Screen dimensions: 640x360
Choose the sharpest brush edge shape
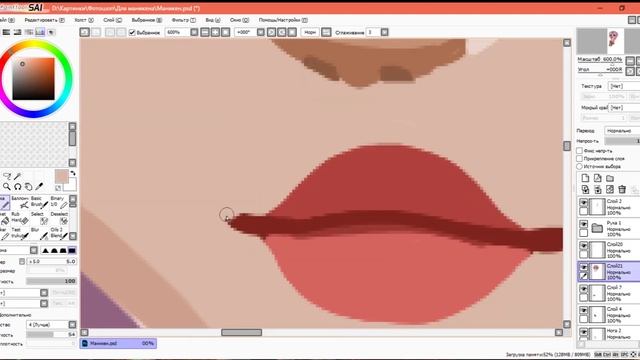click(45, 250)
